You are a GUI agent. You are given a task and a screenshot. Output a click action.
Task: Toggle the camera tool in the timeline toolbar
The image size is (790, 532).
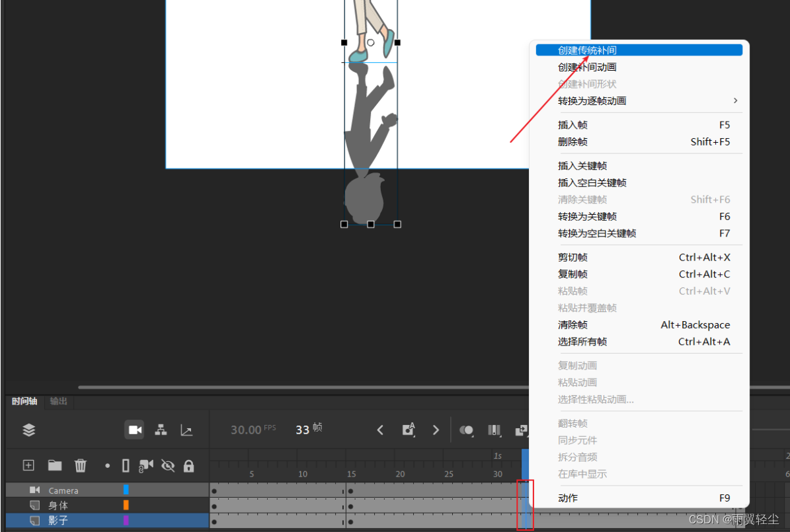click(x=134, y=430)
